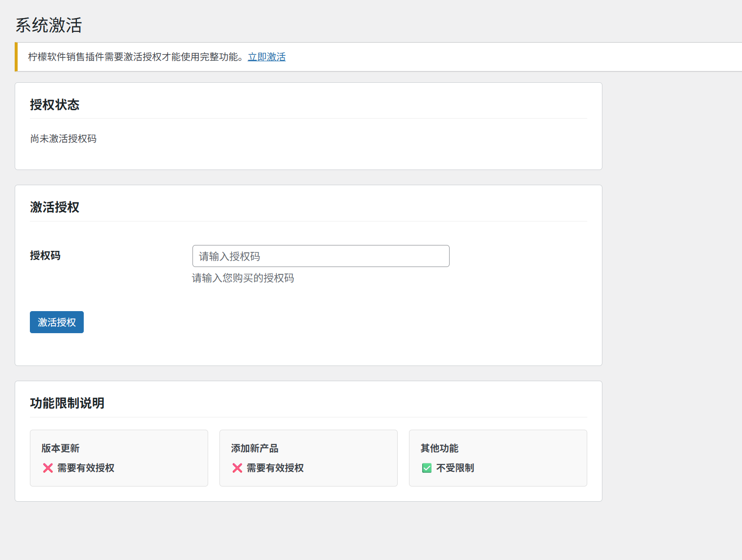Click the green checkmark icon under 其他功能

(427, 468)
